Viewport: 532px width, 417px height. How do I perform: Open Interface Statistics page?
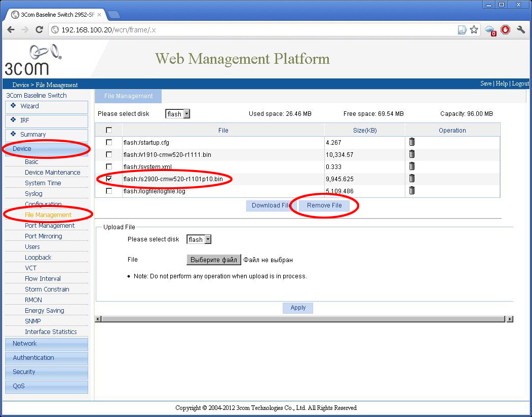click(51, 331)
